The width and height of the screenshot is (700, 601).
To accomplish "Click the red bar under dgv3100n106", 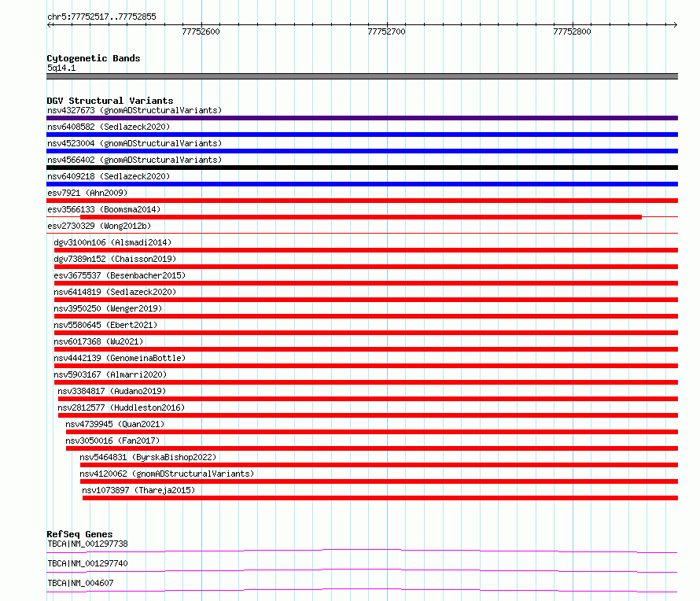I will 366,250.
